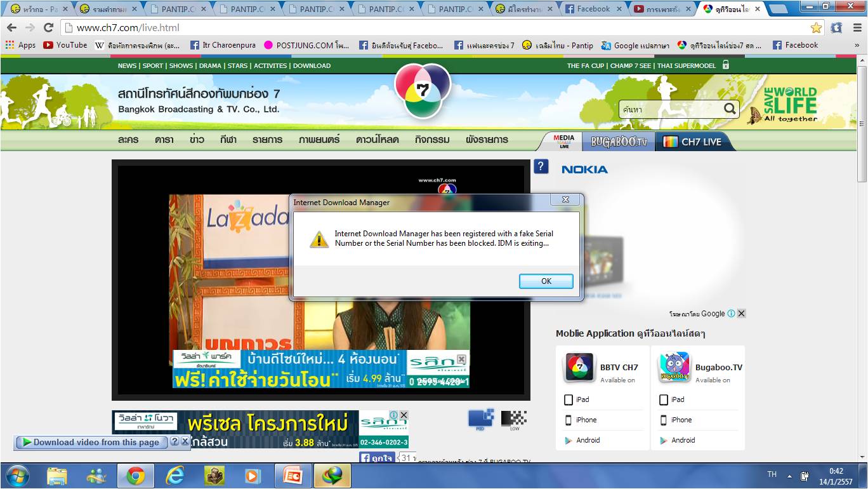The image size is (868, 489).
Task: Click the IDM download panel help button
Action: [174, 441]
